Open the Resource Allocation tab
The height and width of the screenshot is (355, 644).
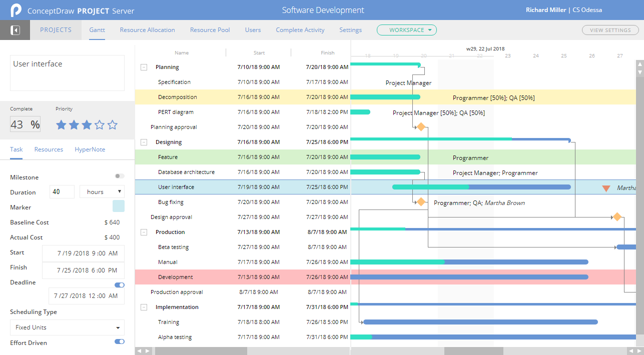(148, 30)
